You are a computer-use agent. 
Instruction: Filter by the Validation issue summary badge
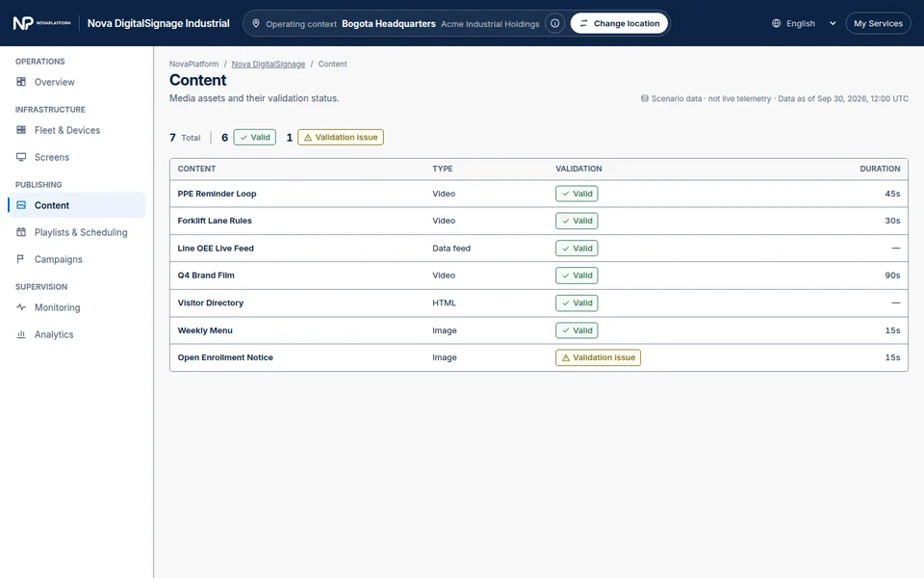341,138
